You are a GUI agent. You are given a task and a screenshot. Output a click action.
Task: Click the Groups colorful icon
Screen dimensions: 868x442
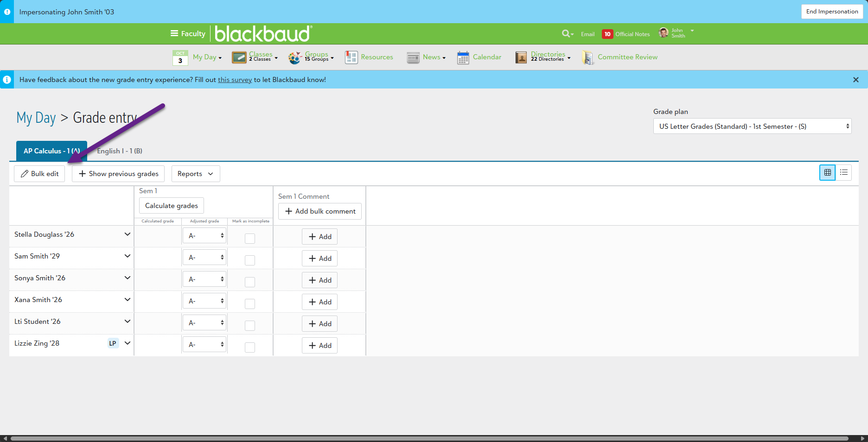click(x=295, y=57)
